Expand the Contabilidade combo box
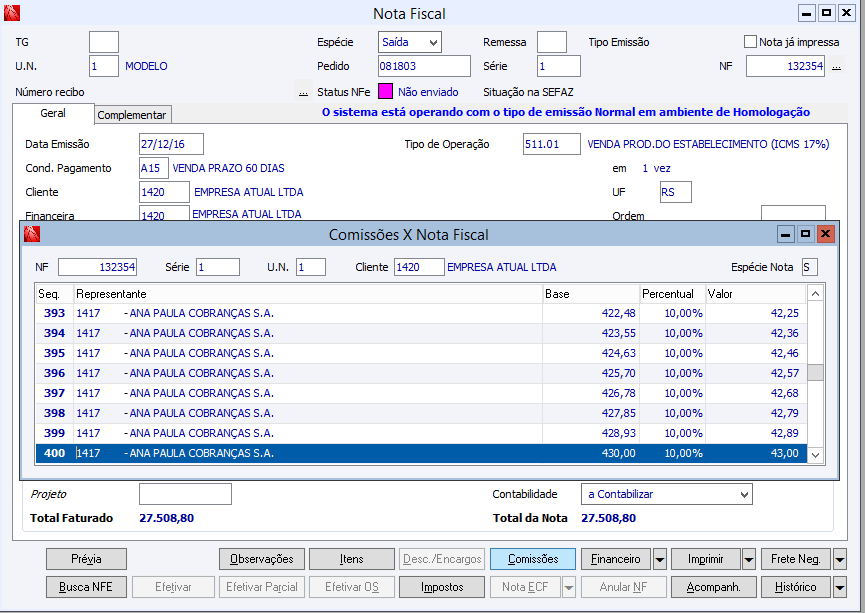The height and width of the screenshot is (613, 865). tap(743, 494)
